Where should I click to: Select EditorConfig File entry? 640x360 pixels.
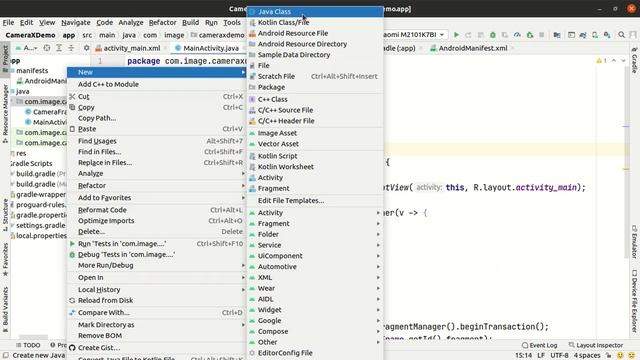pos(315,353)
